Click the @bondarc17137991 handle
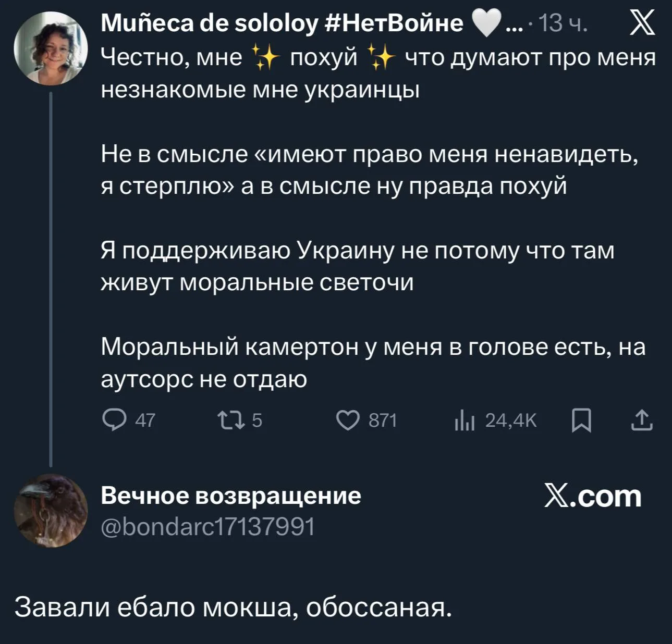Viewport: 672px width, 644px height. coord(207,527)
